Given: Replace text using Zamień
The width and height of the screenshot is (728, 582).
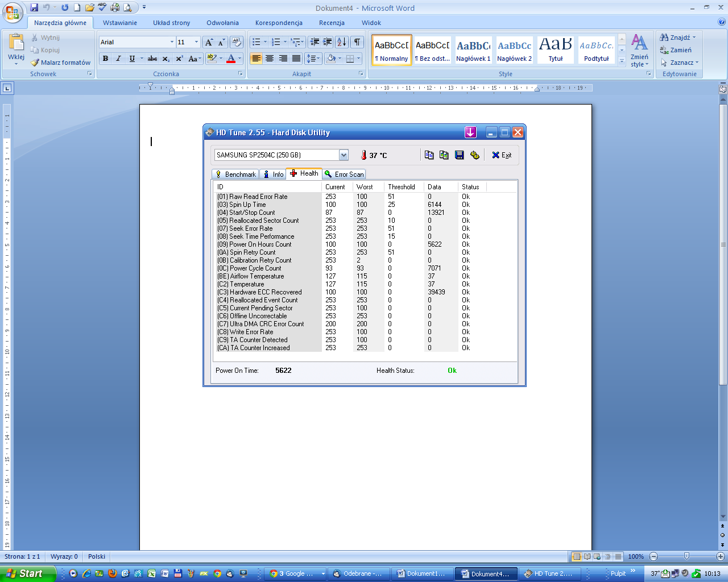Looking at the screenshot, I should coord(676,50).
